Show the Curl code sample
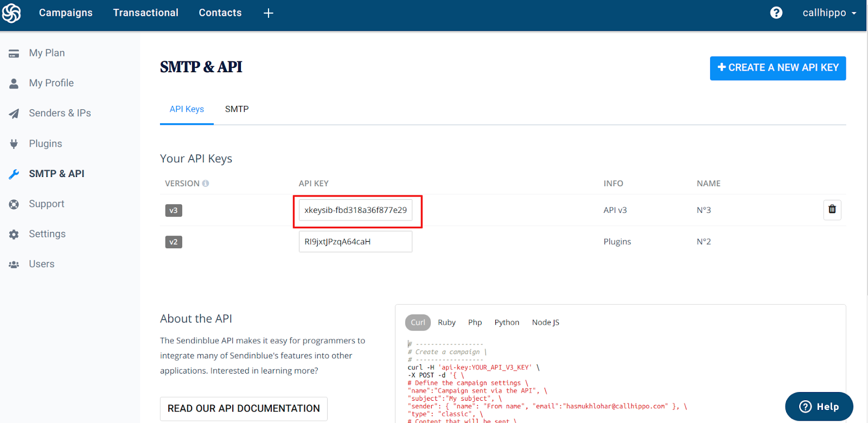868x423 pixels. tap(418, 323)
